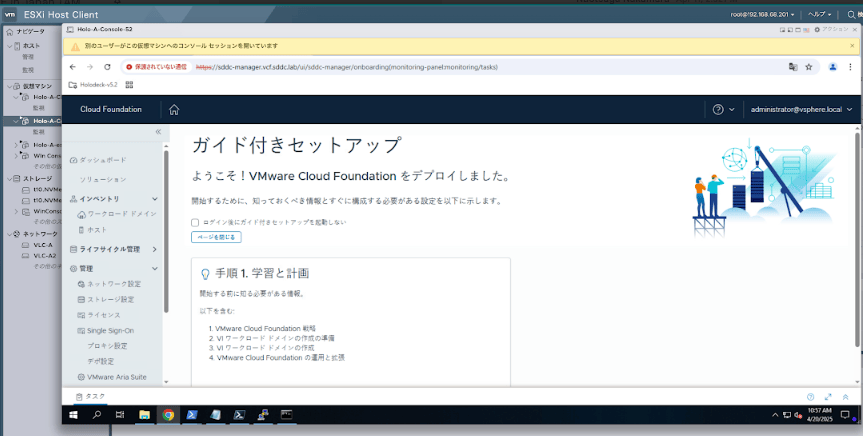Image resolution: width=863 pixels, height=436 pixels.
Task: Open the ヘルプ dropdown in ESXi Host Client
Action: tap(820, 14)
